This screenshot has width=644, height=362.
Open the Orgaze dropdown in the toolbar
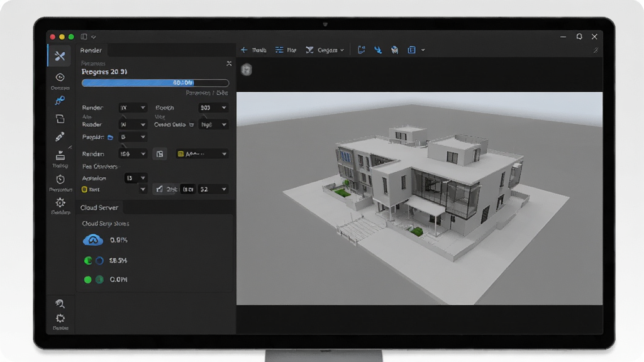[325, 50]
